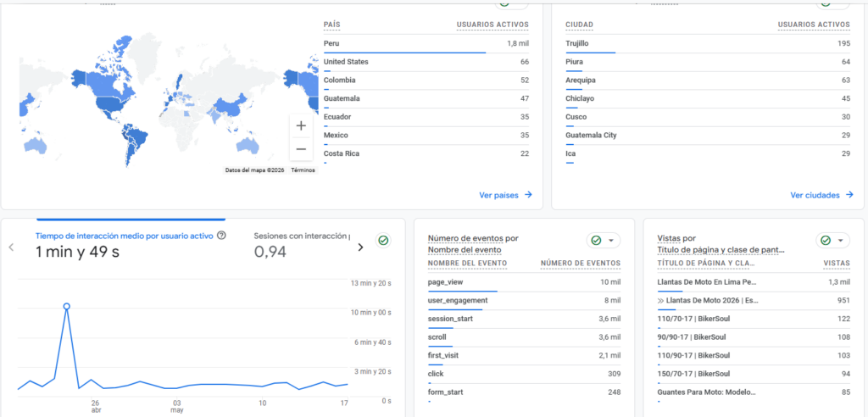
Task: Select the Guatemala City row
Action: 708,135
